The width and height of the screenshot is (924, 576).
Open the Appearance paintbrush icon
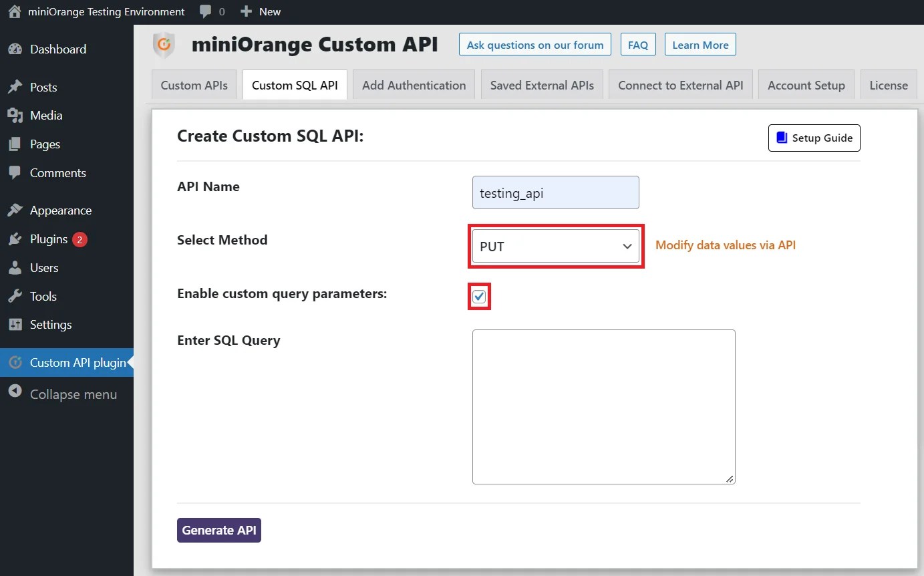[x=16, y=210]
